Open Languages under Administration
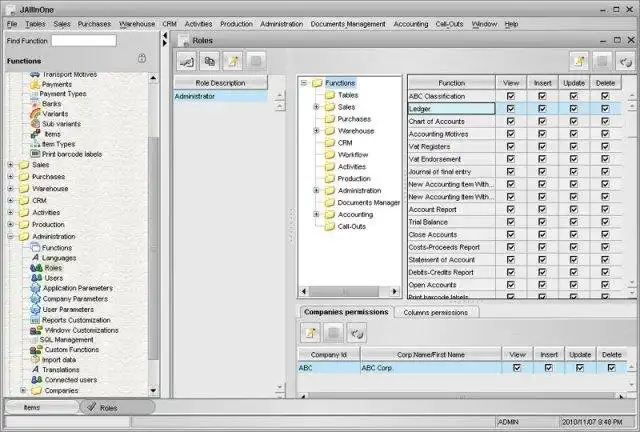The width and height of the screenshot is (640, 432). (x=59, y=258)
